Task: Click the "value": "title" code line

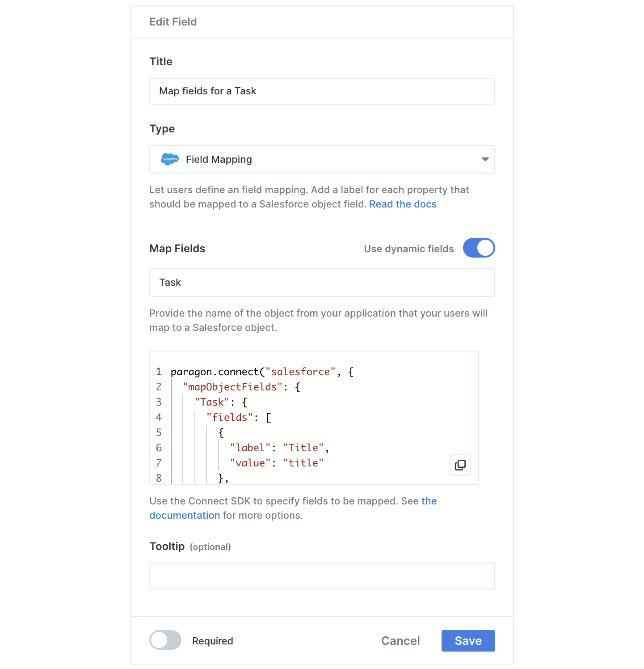Action: [277, 463]
